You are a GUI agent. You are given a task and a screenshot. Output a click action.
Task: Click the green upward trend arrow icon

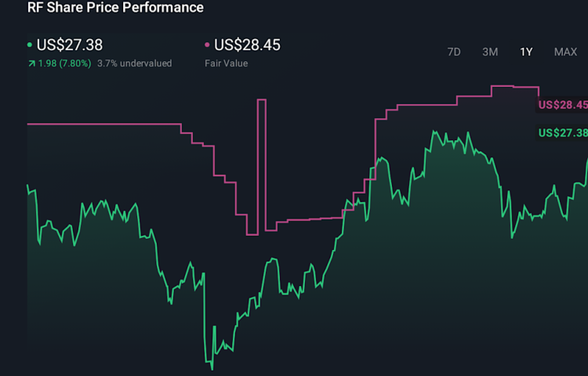(31, 63)
